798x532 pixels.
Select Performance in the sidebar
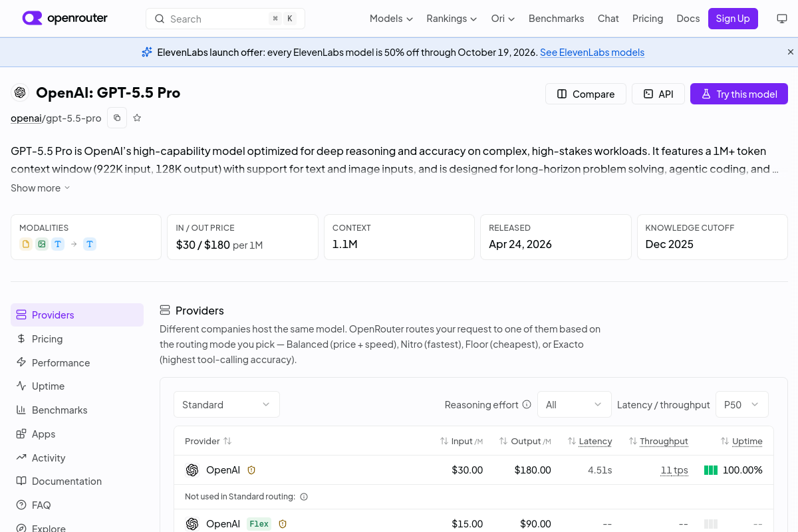[x=77, y=362]
